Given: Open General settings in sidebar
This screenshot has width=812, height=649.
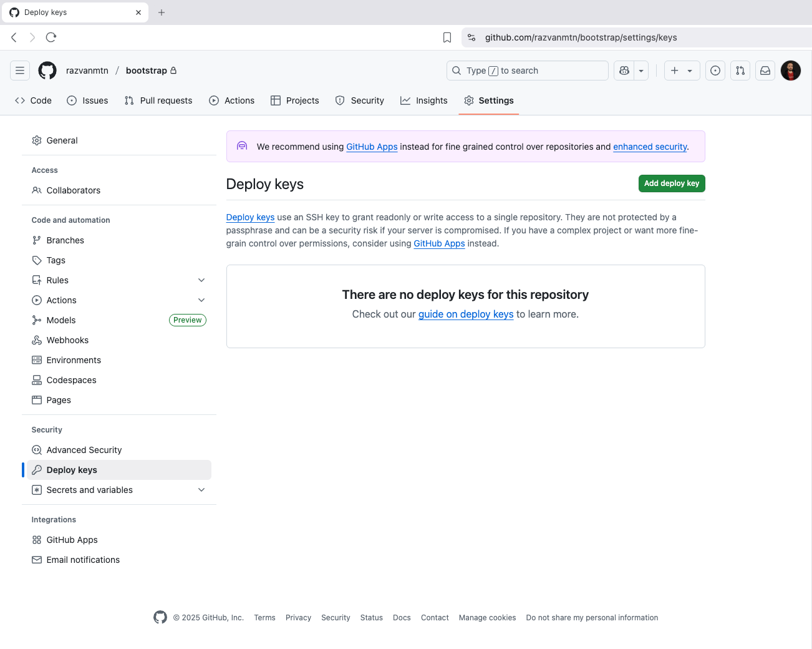Looking at the screenshot, I should pos(119,140).
